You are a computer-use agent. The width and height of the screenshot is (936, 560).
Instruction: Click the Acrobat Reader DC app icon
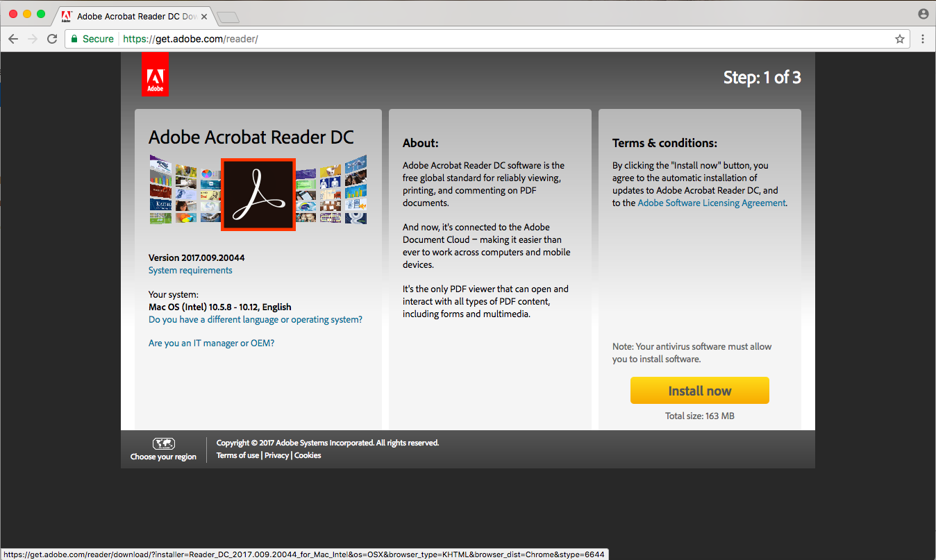[x=258, y=194]
